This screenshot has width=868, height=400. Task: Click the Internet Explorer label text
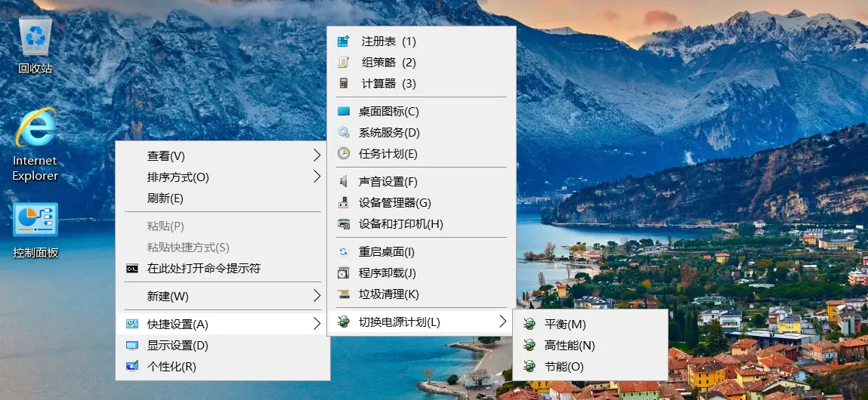point(36,168)
